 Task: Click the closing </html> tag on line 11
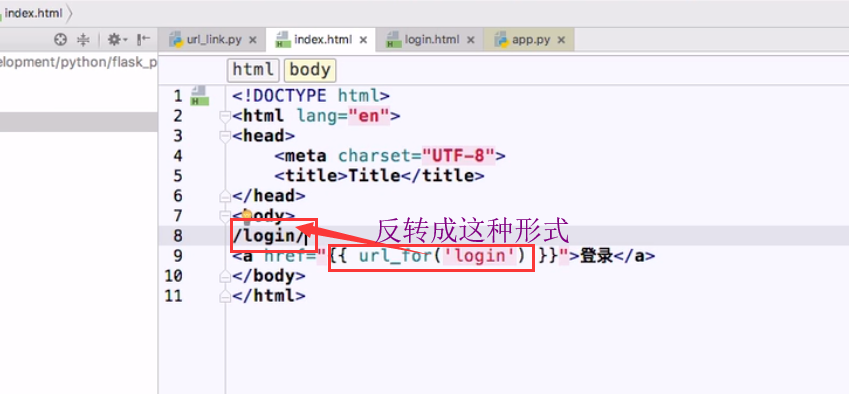coord(269,296)
